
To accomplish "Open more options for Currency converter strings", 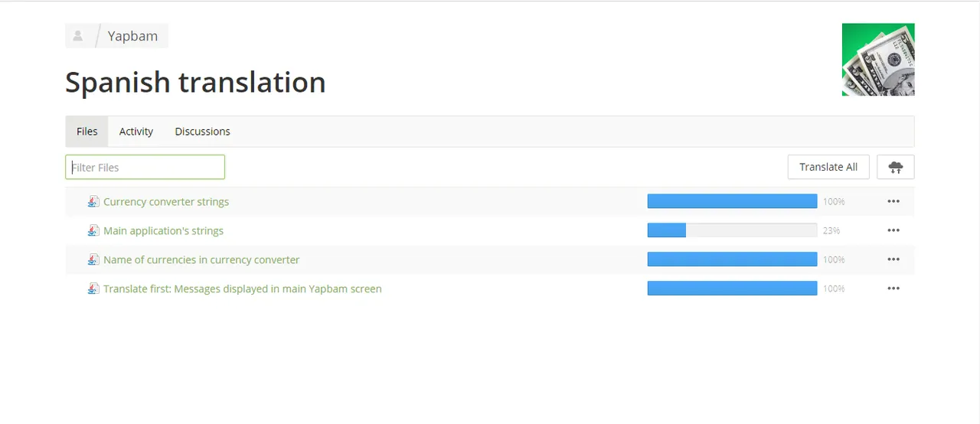I will coord(893,201).
